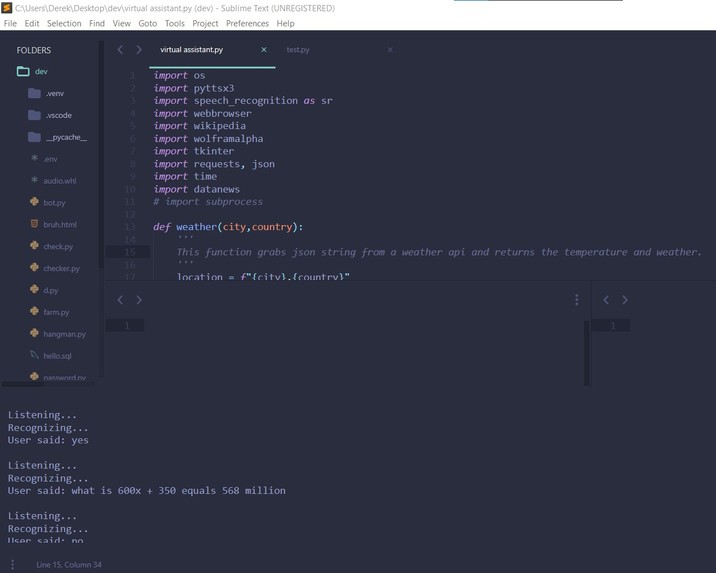This screenshot has height=573, width=716.
Task: Open the three-dot pane options menu
Action: click(x=577, y=300)
